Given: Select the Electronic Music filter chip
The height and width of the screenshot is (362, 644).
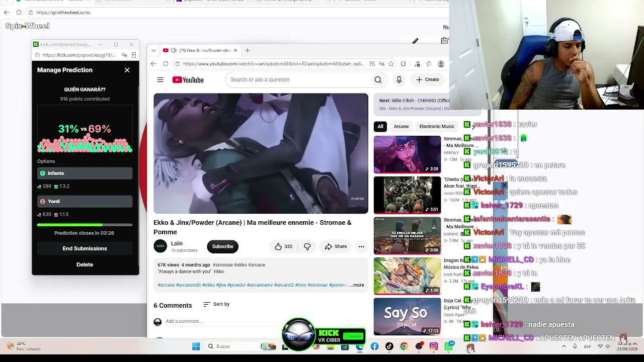Looking at the screenshot, I should (437, 126).
